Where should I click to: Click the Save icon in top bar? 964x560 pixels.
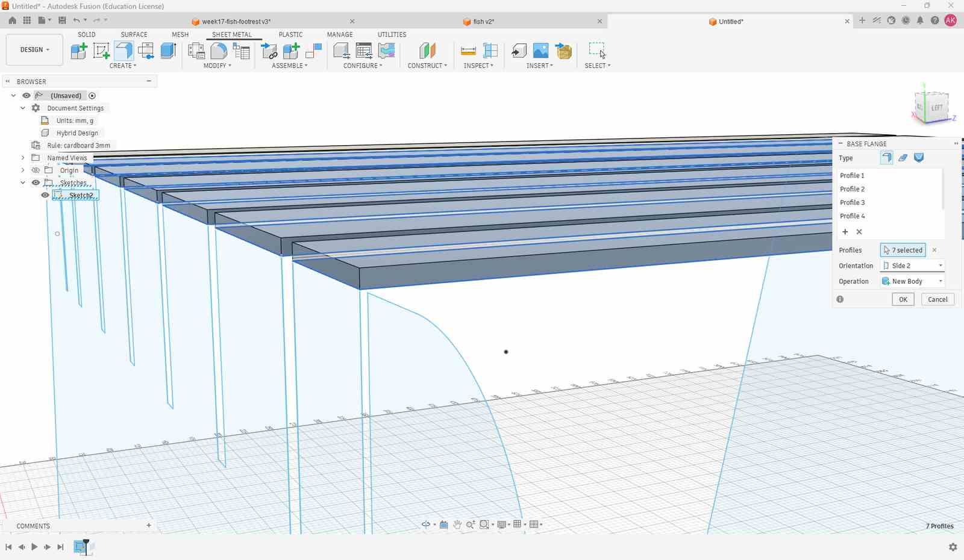click(61, 20)
